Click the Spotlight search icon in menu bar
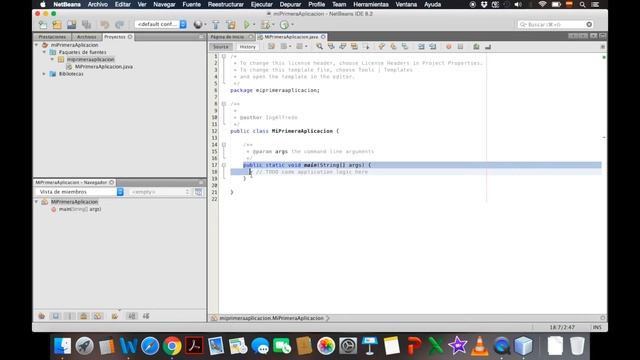 click(x=582, y=4)
